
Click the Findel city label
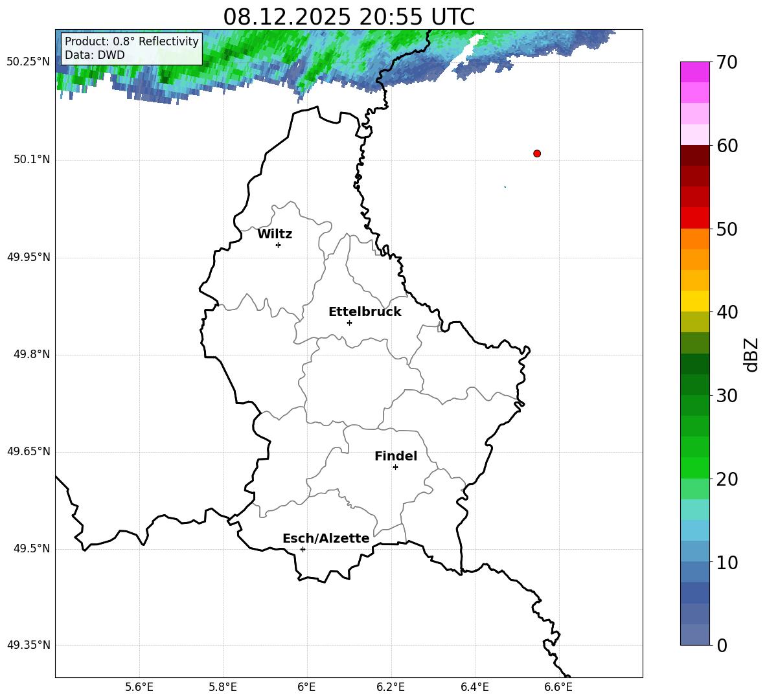396,456
